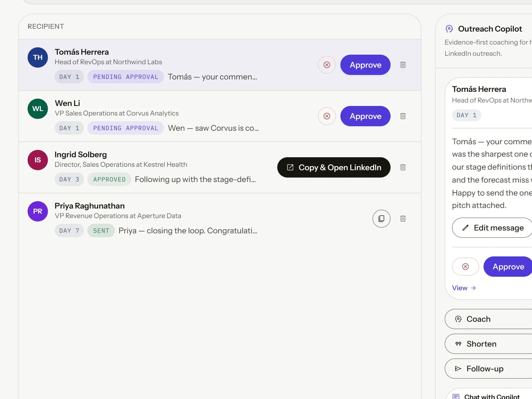This screenshot has height=399, width=532.
Task: Reject Wen Li's pending message
Action: pyautogui.click(x=327, y=116)
